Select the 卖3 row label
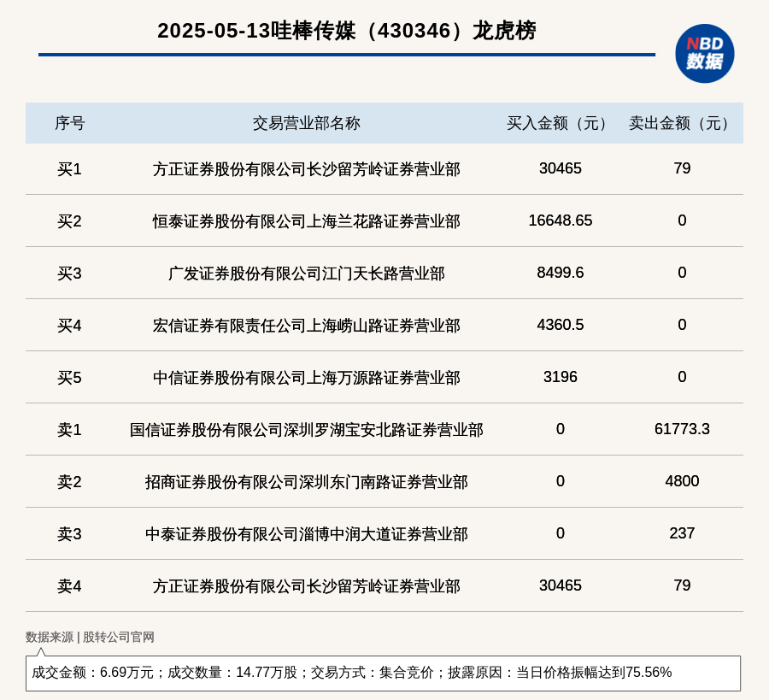 (x=70, y=533)
